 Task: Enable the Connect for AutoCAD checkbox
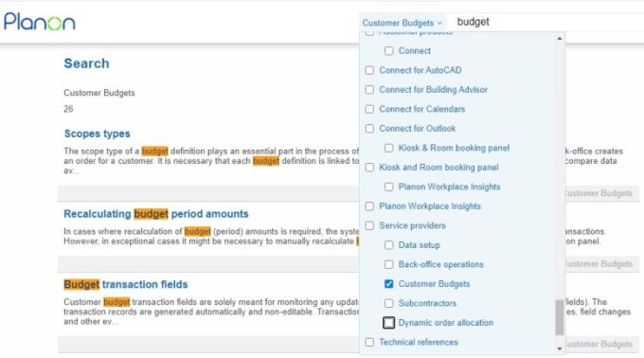[369, 70]
